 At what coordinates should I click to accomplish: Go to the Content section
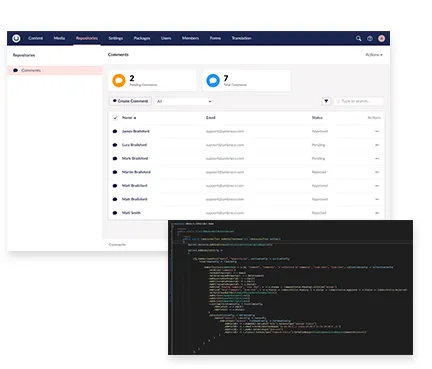click(x=35, y=38)
